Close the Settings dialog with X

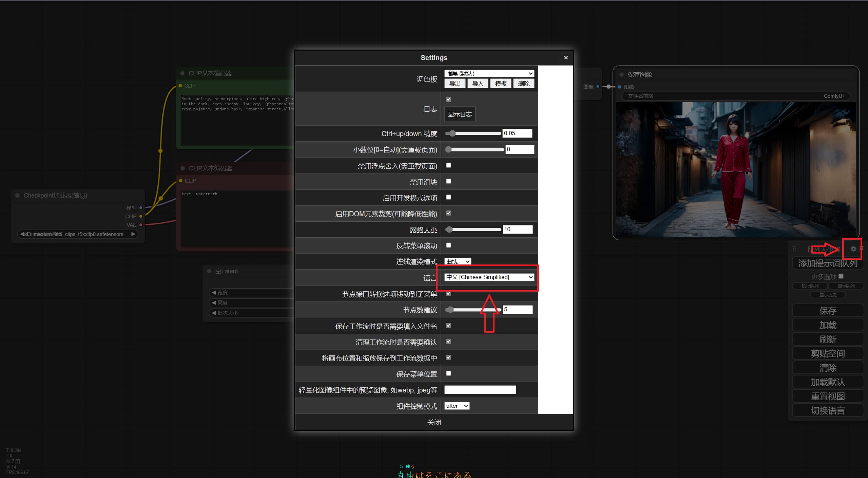565,58
